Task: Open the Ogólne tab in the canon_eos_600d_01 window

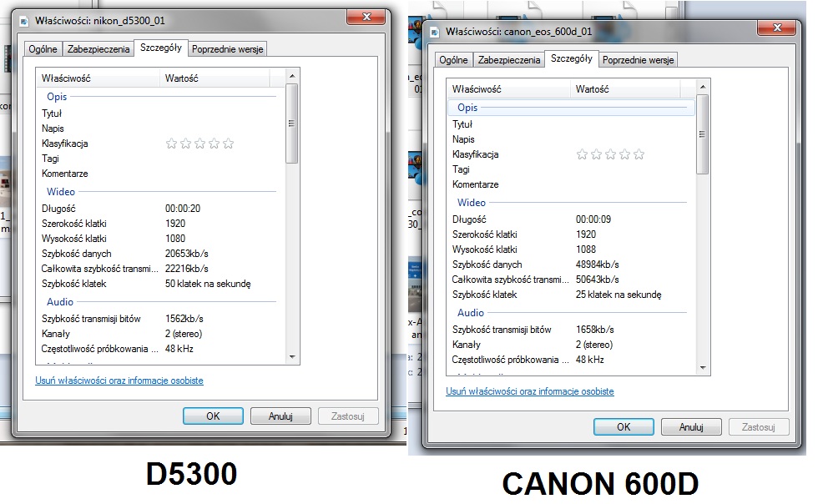Action: pos(453,60)
